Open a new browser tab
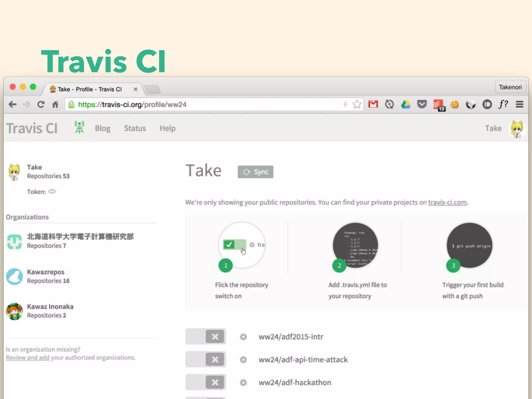The width and height of the screenshot is (532, 399). 152,89
